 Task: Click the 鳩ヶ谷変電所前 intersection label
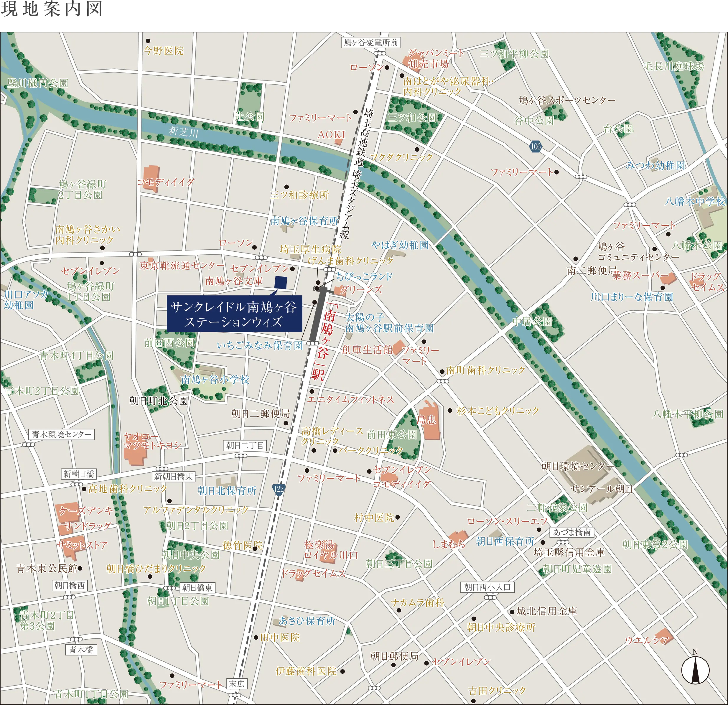tap(371, 43)
